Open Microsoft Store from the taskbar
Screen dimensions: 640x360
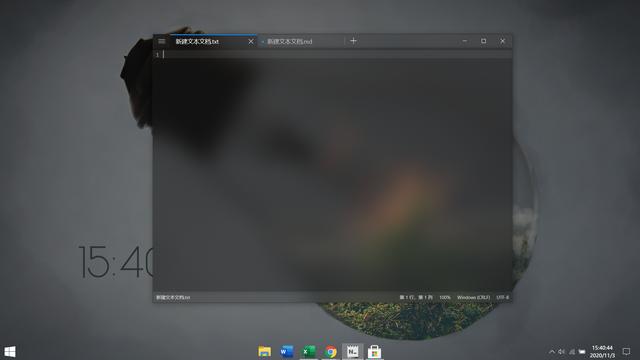(x=375, y=351)
